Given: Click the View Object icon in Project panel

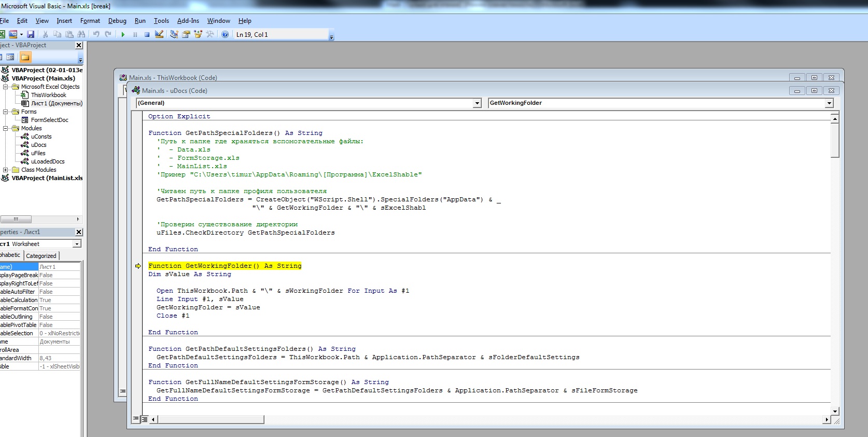Looking at the screenshot, I should pos(10,57).
